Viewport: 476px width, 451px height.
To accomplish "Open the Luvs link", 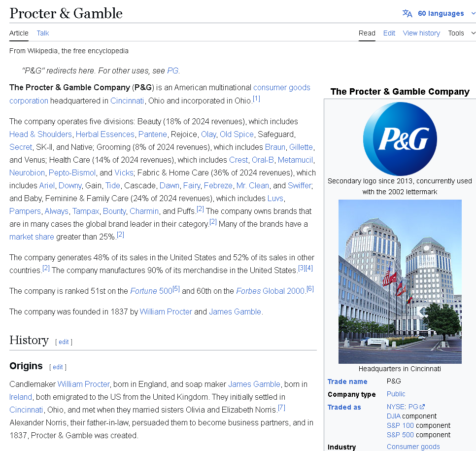I will (275, 198).
